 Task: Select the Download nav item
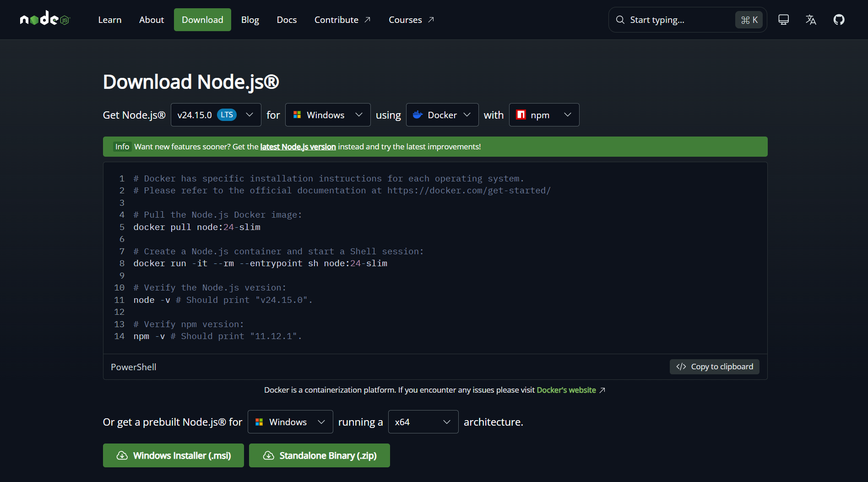pyautogui.click(x=202, y=20)
